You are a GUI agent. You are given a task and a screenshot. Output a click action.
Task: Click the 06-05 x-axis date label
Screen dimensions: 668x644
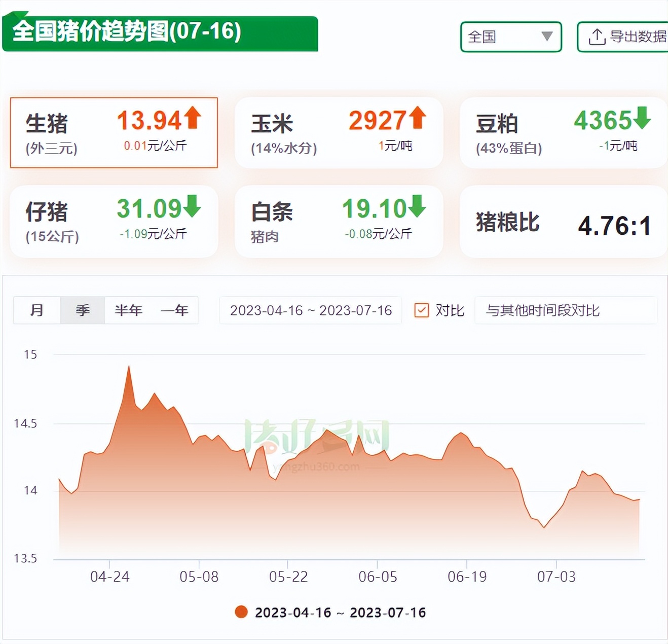point(378,577)
